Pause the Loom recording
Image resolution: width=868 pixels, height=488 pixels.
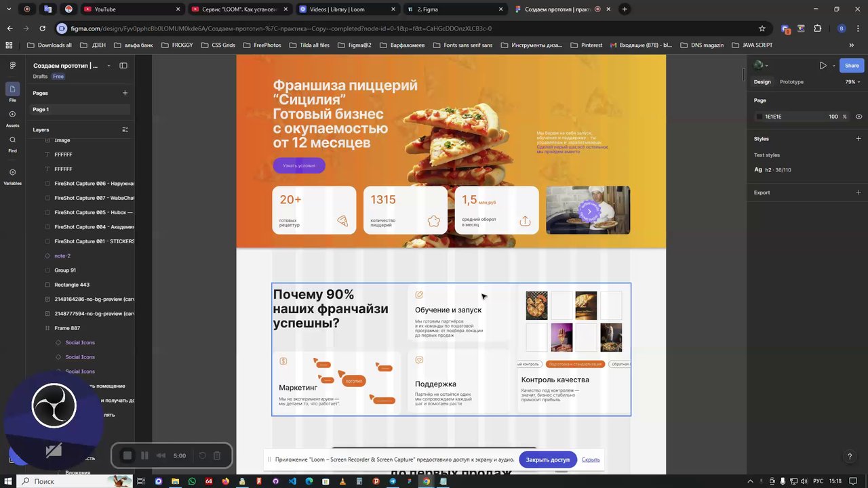[144, 455]
